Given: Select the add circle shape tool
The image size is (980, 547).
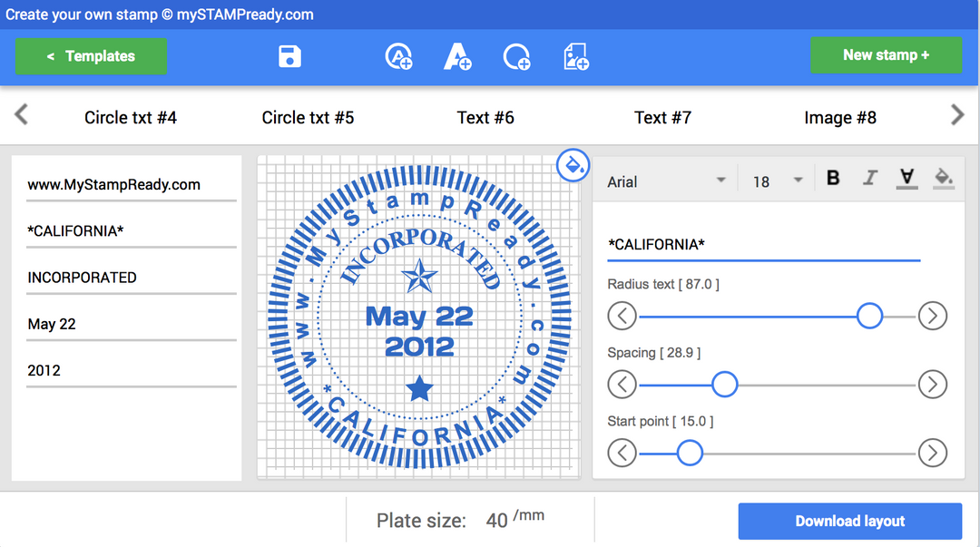Looking at the screenshot, I should (516, 56).
